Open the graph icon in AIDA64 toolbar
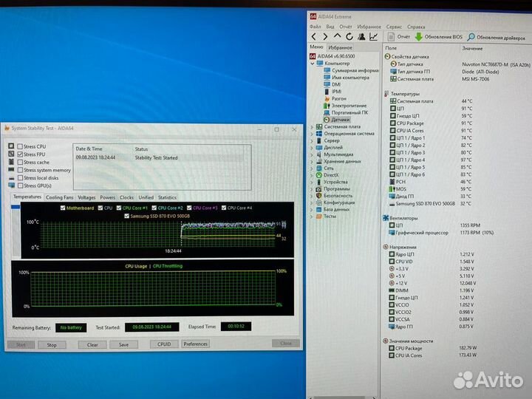 tap(374, 36)
